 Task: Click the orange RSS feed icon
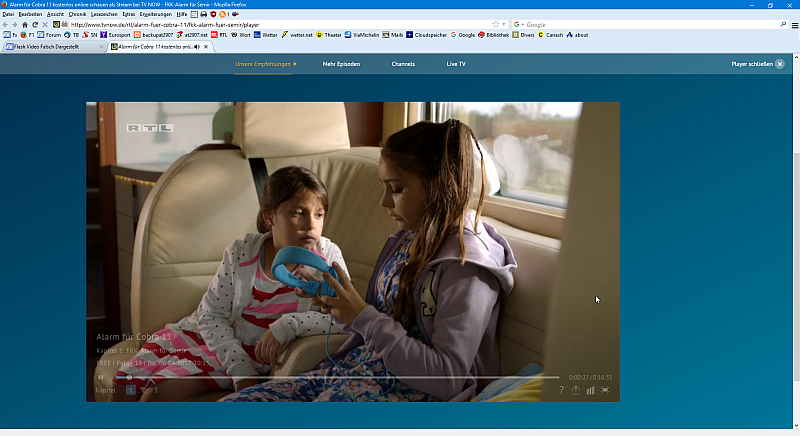tap(222, 14)
